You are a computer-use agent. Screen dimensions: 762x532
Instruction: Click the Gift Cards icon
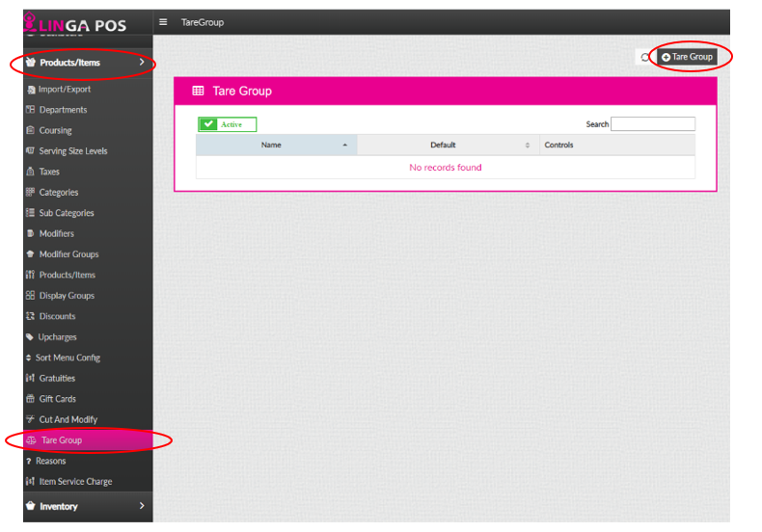[x=30, y=398]
